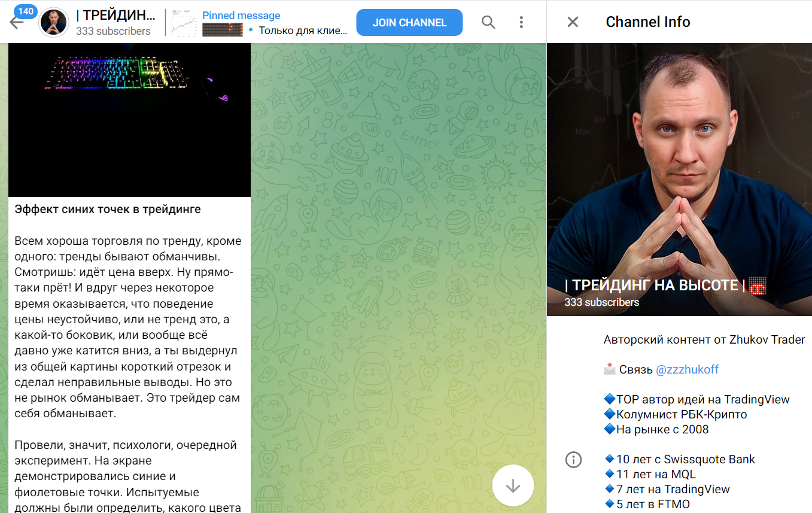The height and width of the screenshot is (513, 812).
Task: Click the '11 лет на MQL' line
Action: [650, 475]
